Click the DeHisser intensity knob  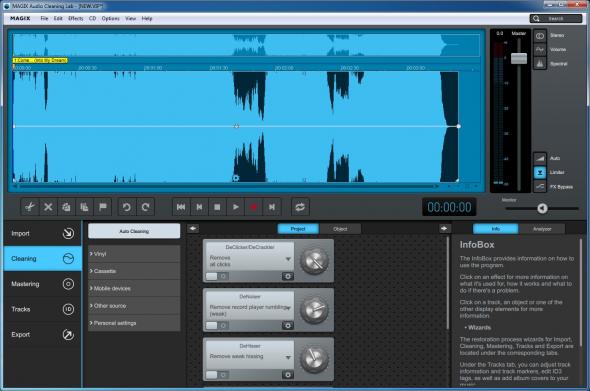point(314,359)
